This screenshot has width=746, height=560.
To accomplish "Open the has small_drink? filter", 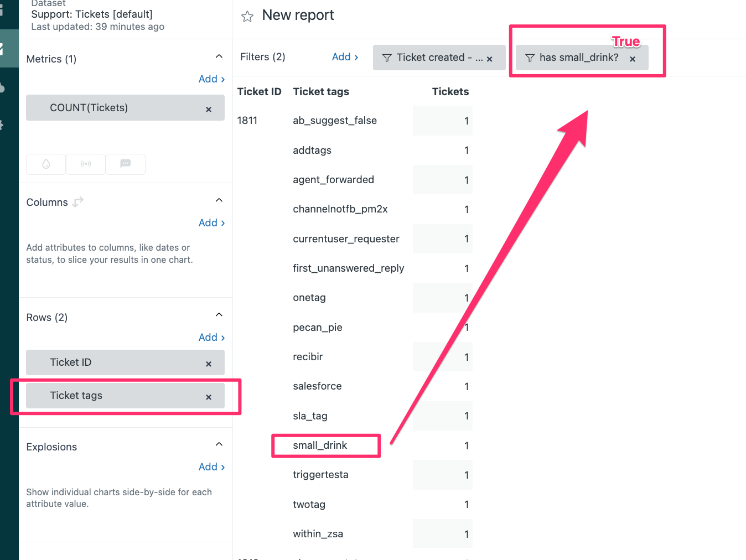I will [x=578, y=58].
